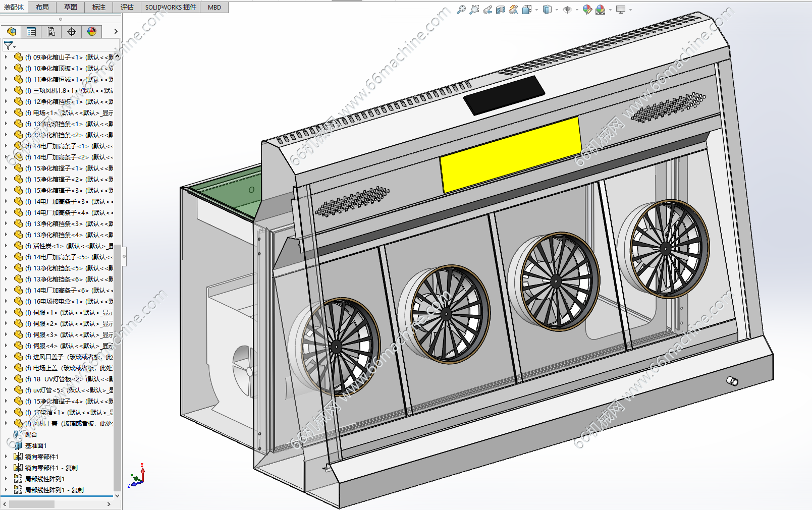
Task: Click the feature tree filter funnel
Action: pyautogui.click(x=8, y=45)
